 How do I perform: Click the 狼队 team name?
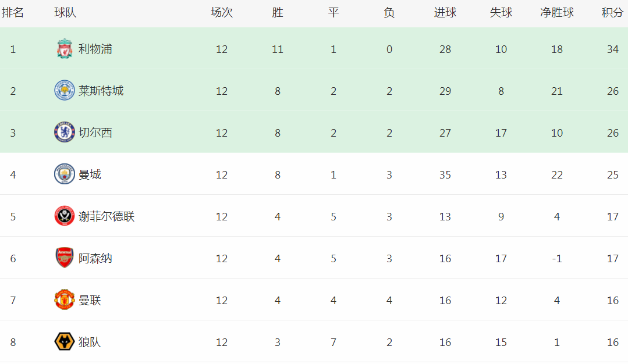(x=90, y=342)
